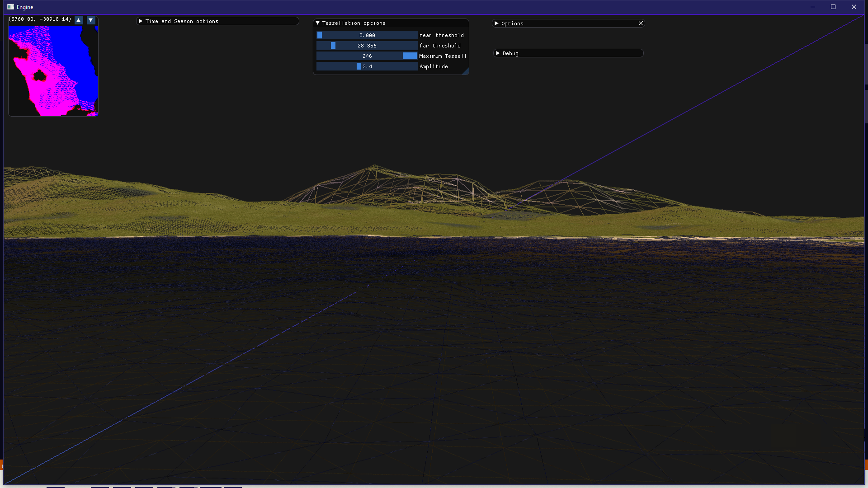
Task: Expand the Debug panel
Action: click(x=498, y=53)
